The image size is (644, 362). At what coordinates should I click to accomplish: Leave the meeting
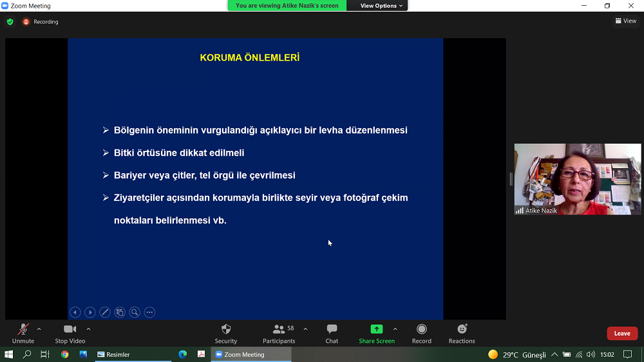(x=622, y=333)
